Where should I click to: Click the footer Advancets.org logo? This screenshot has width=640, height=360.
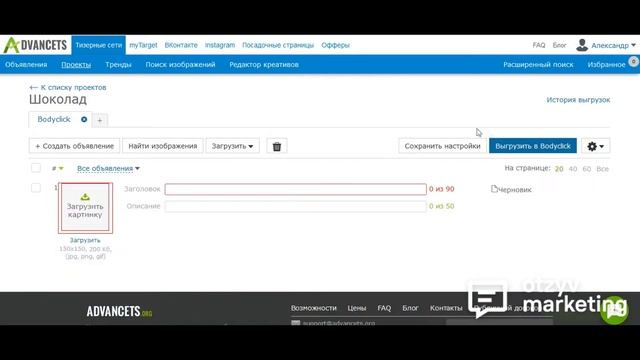(119, 312)
